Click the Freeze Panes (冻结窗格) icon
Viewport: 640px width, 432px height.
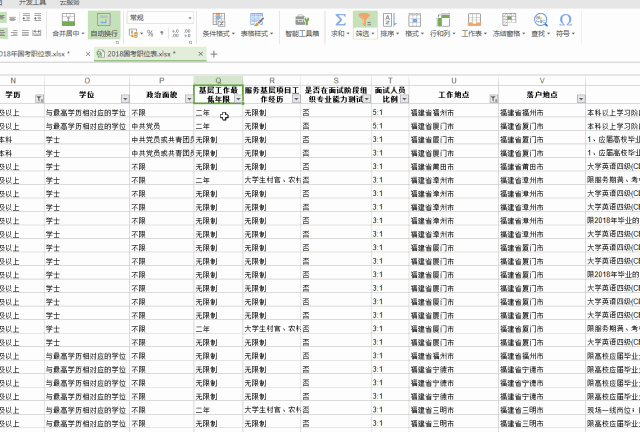pos(509,20)
